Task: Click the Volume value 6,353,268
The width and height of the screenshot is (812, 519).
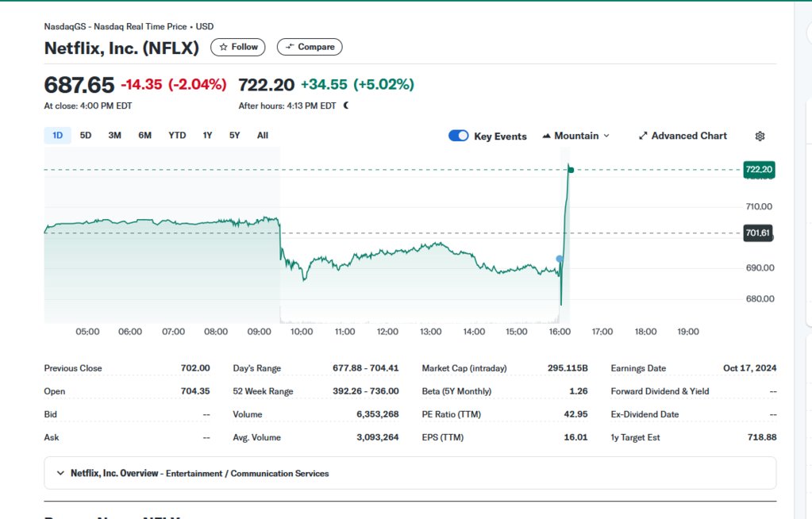Action: pos(378,414)
